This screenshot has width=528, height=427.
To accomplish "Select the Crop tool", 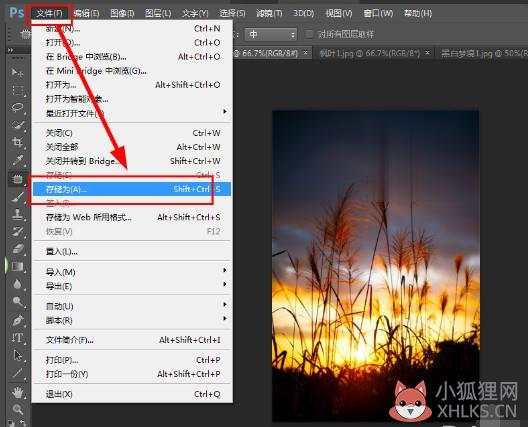I will [18, 142].
